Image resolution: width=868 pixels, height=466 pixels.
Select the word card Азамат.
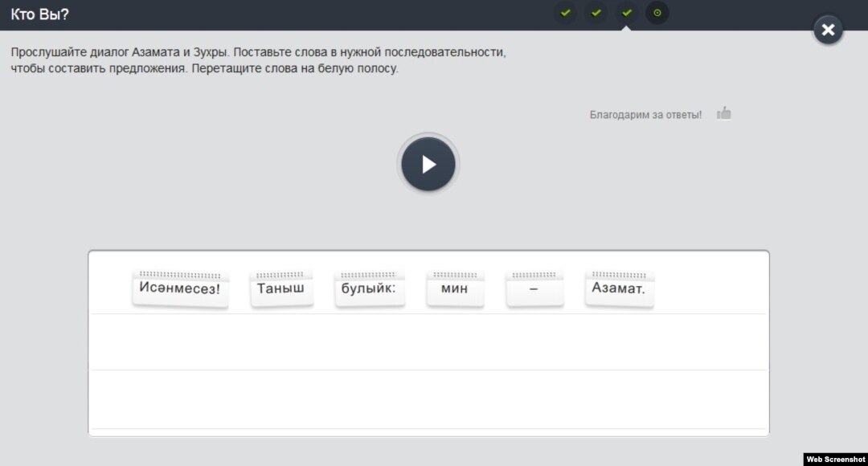(619, 288)
